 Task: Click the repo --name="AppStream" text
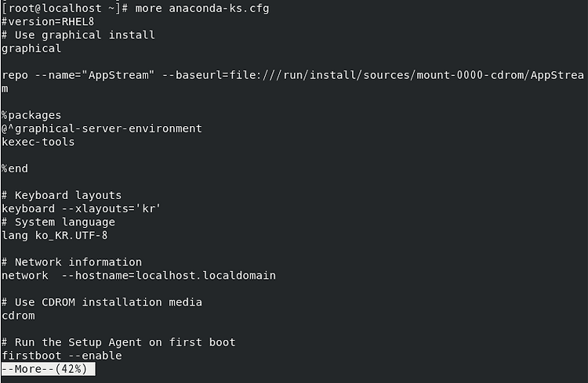point(78,75)
